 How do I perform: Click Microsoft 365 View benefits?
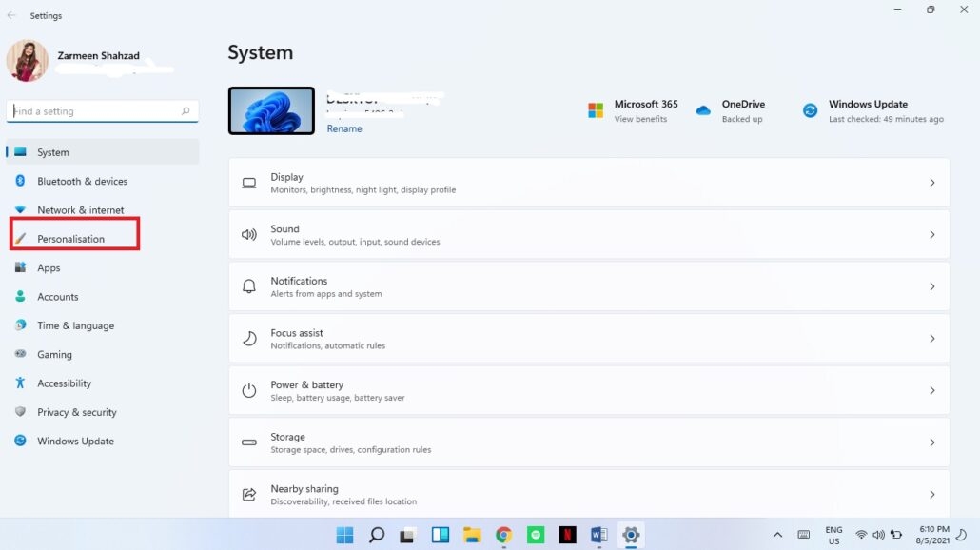tap(640, 119)
